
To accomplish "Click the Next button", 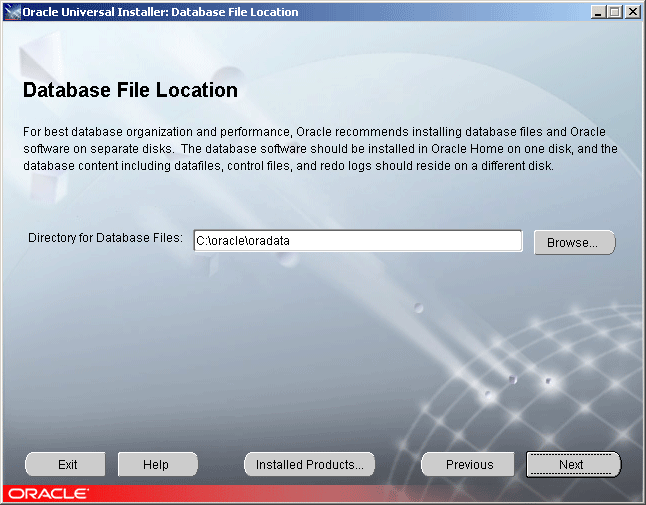I will tap(573, 465).
